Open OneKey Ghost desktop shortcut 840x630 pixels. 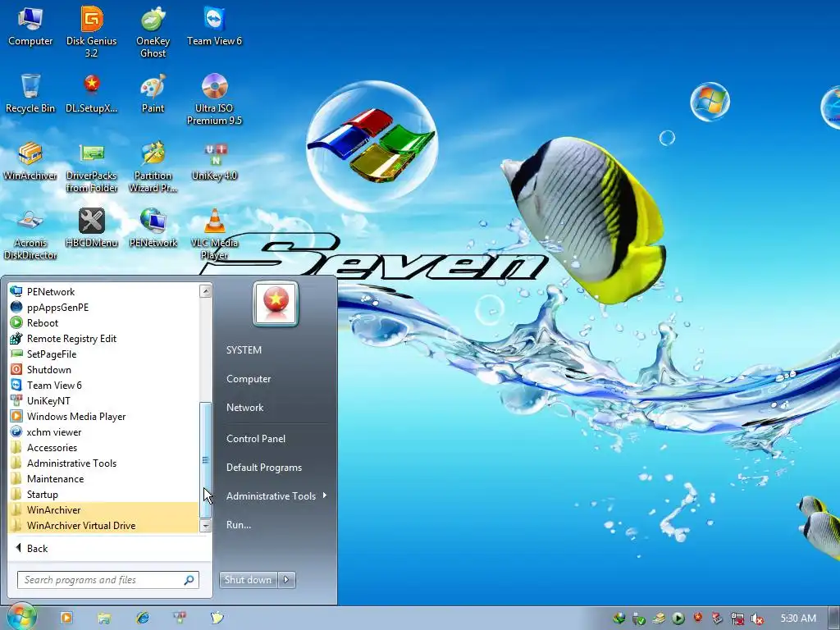(x=153, y=32)
